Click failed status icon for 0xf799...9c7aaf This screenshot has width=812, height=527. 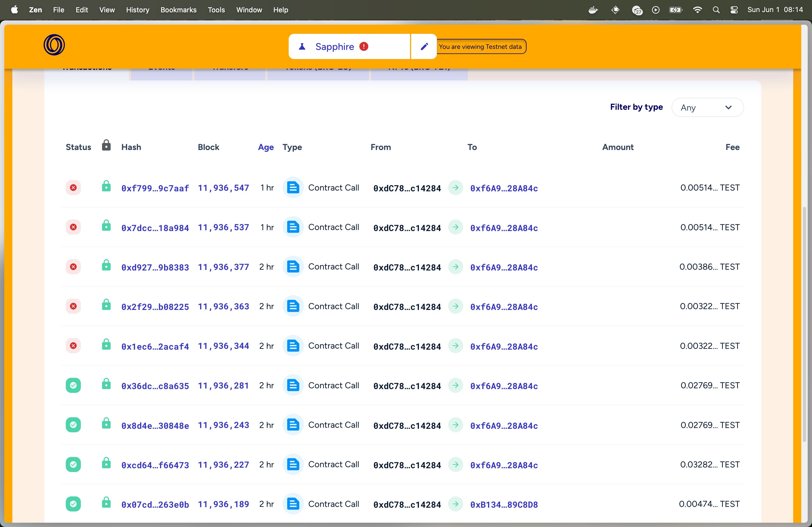pos(73,188)
